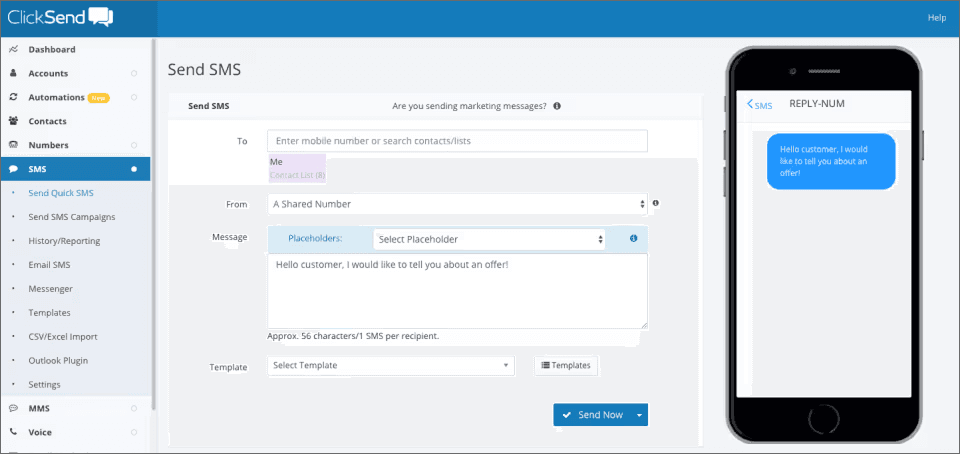Click the SMS speech bubble icon

(x=13, y=169)
